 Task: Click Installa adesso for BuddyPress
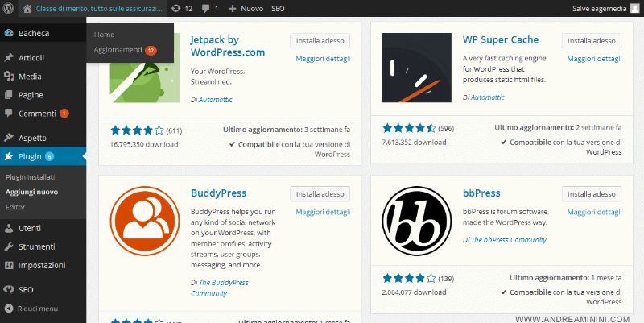tap(320, 194)
